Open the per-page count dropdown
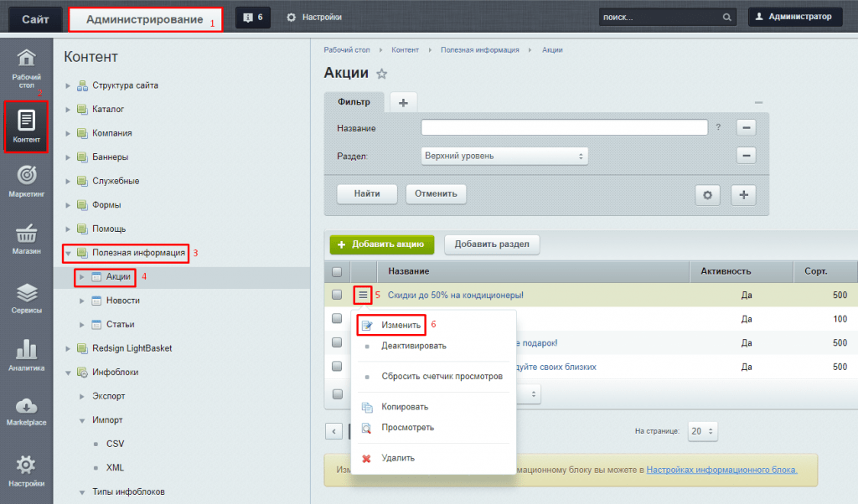 point(701,431)
